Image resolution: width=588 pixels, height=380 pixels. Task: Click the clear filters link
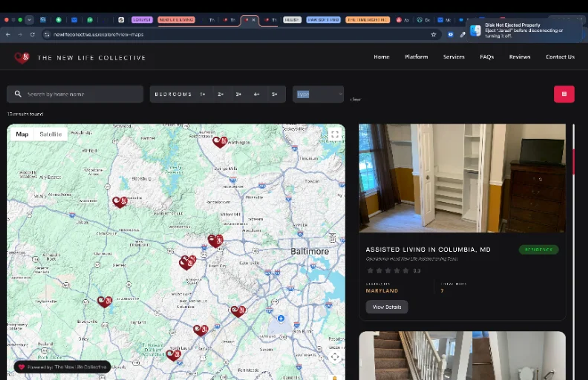pos(356,99)
